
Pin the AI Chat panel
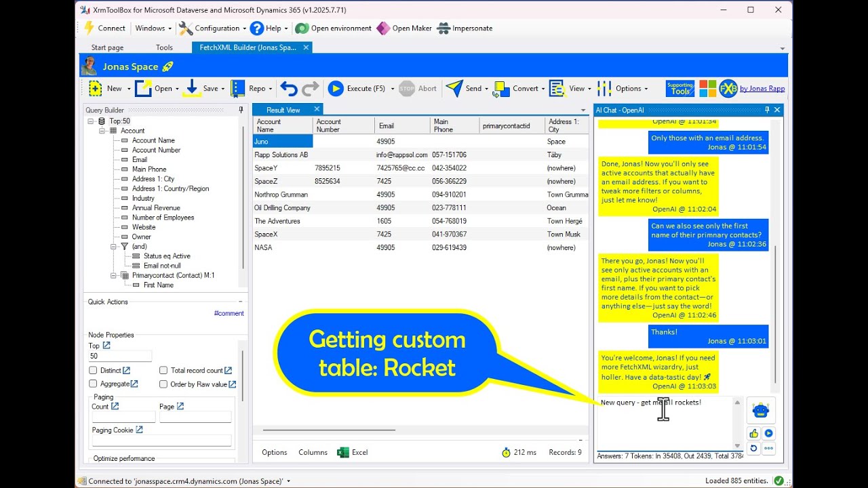(767, 110)
